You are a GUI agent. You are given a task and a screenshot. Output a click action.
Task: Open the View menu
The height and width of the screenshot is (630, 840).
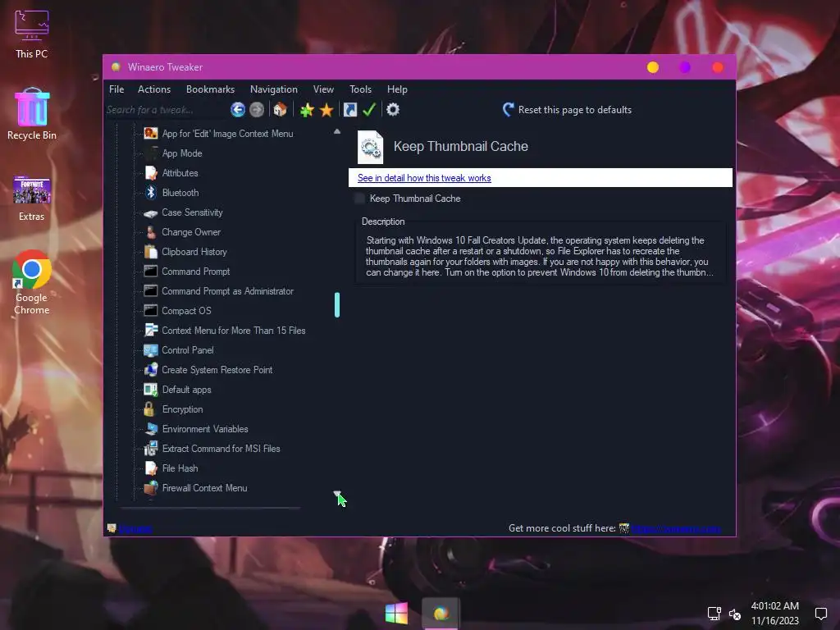[x=323, y=89]
